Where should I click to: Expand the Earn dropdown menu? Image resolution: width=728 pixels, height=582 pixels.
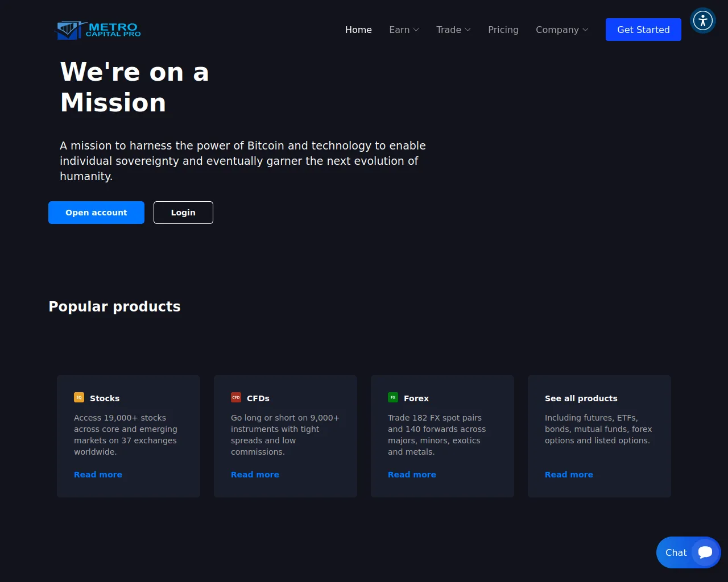coord(404,30)
